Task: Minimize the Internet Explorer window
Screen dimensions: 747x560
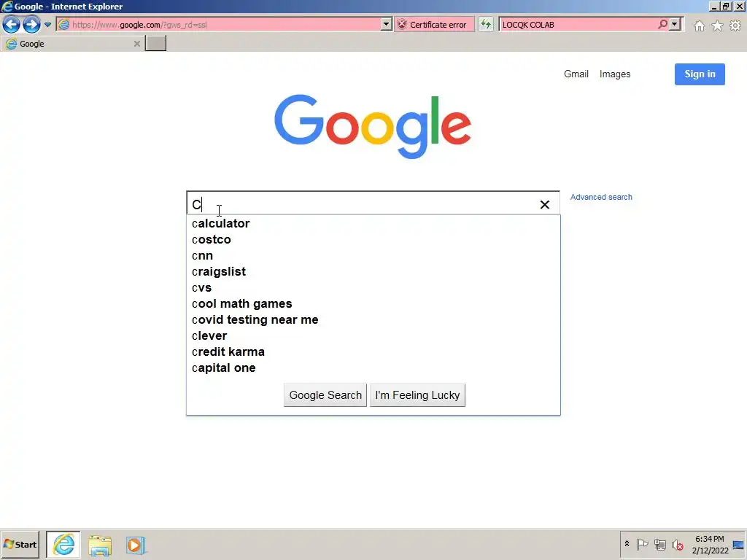Action: (x=713, y=7)
